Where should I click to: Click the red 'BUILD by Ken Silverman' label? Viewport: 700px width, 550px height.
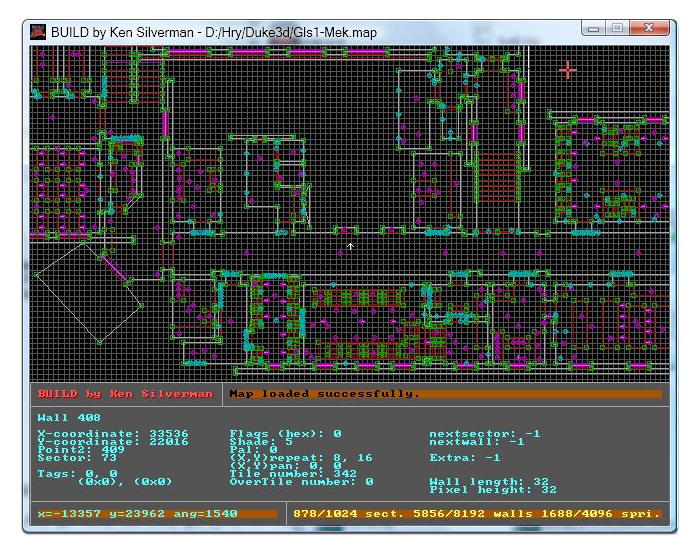tap(125, 394)
